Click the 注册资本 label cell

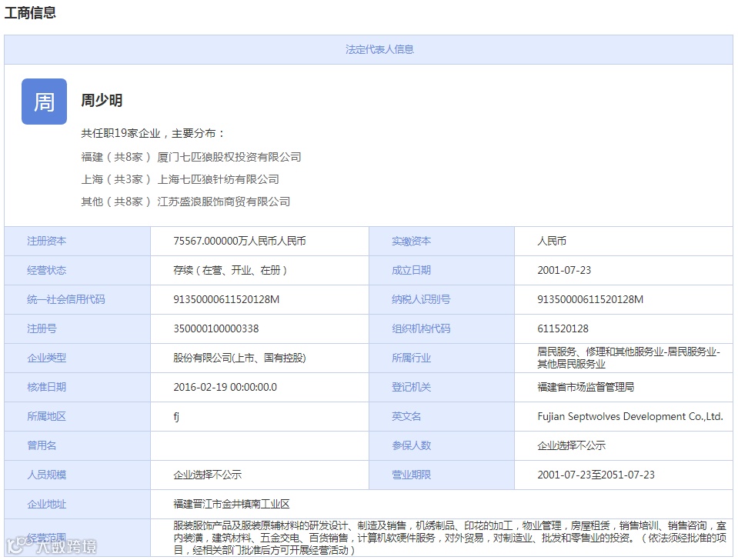(x=78, y=241)
